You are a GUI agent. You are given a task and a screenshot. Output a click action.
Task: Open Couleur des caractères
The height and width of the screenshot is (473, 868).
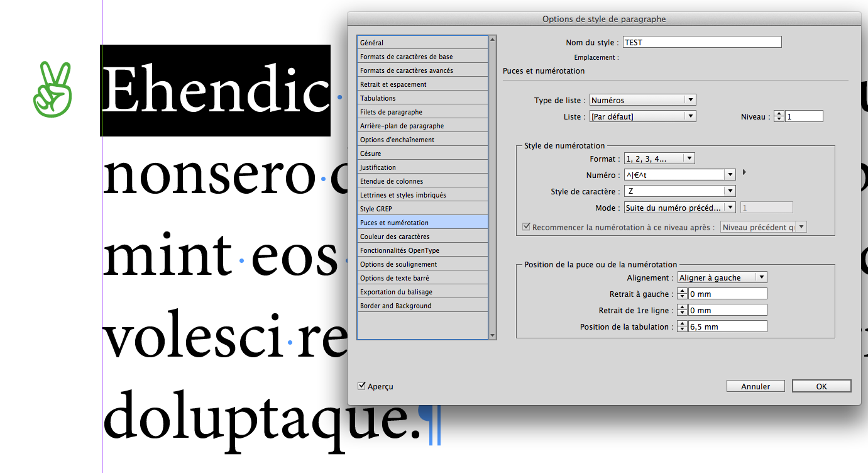point(422,237)
